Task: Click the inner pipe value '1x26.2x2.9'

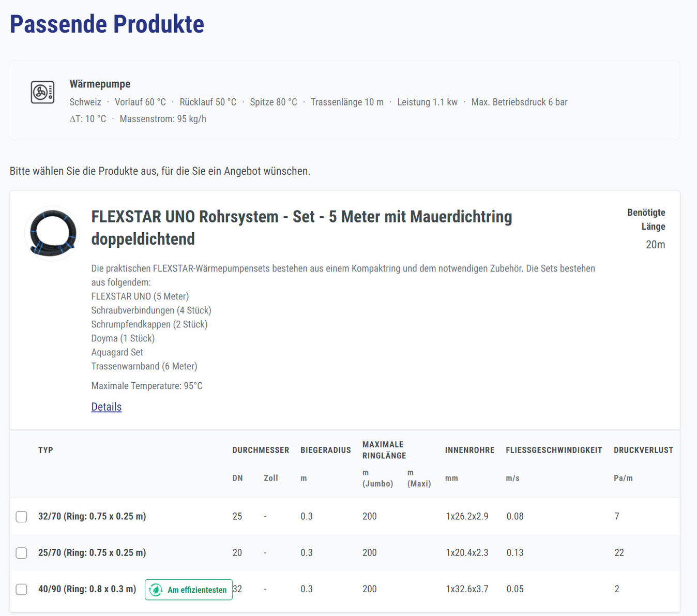Action: [x=467, y=516]
